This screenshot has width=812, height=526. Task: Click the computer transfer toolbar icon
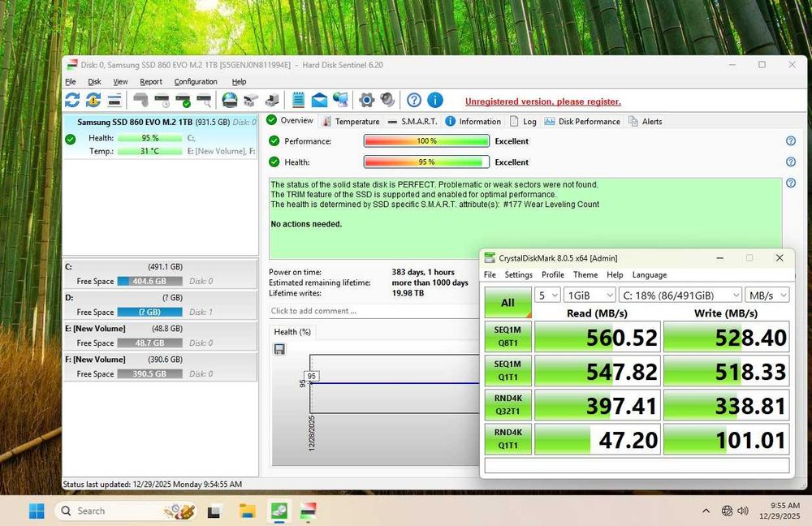272,100
